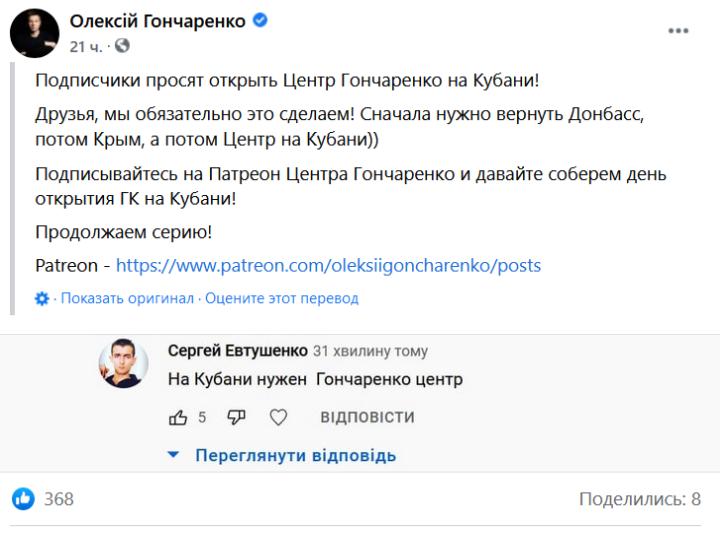720x537 pixels.
Task: Click the translation gear settings icon
Action: point(42,298)
